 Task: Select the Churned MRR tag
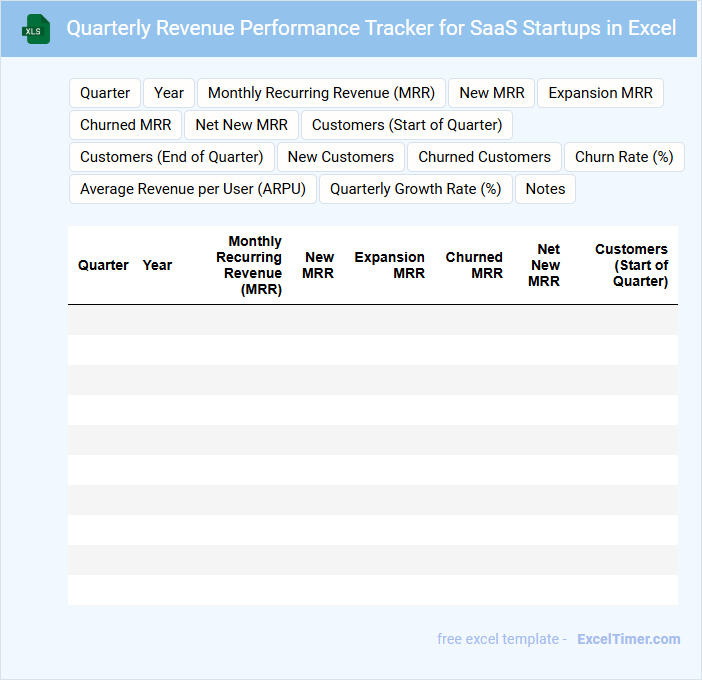point(125,125)
